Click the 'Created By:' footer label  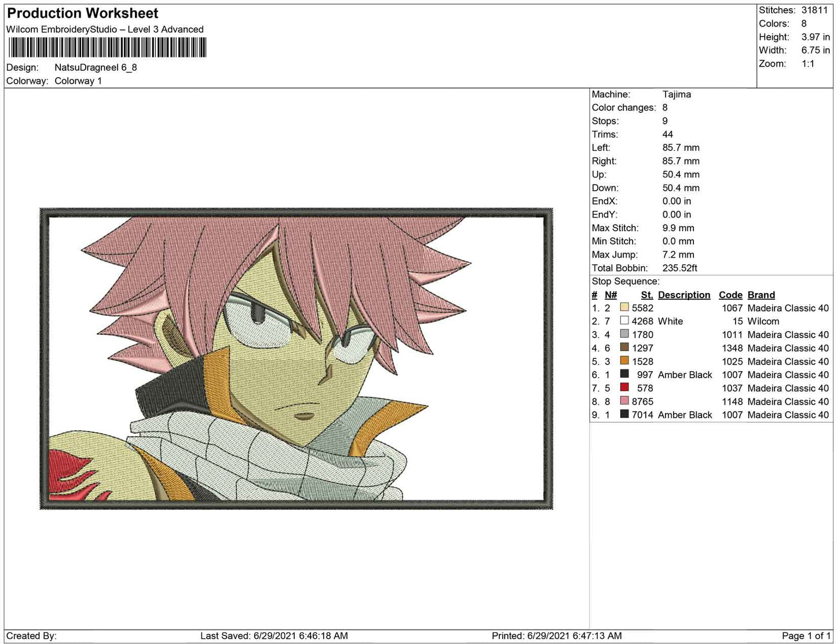tap(31, 636)
